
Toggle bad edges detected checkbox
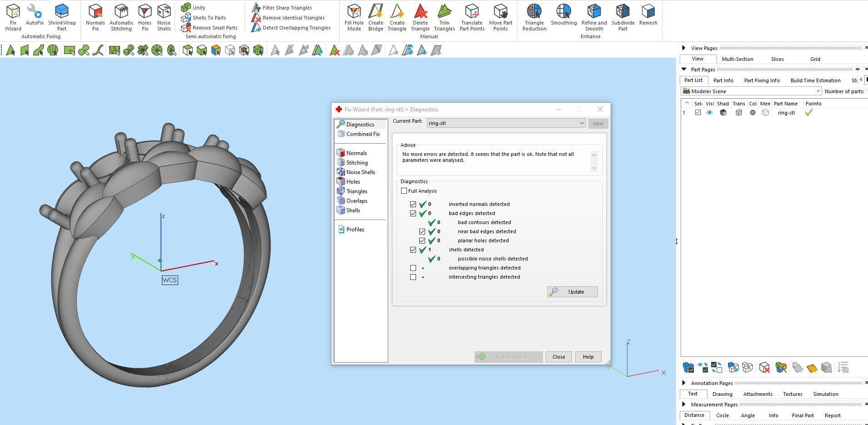[413, 213]
